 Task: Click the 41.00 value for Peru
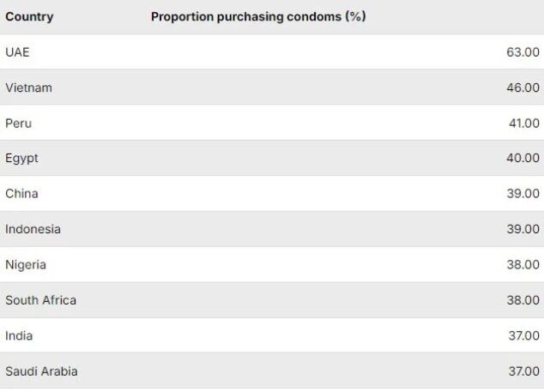pos(523,123)
